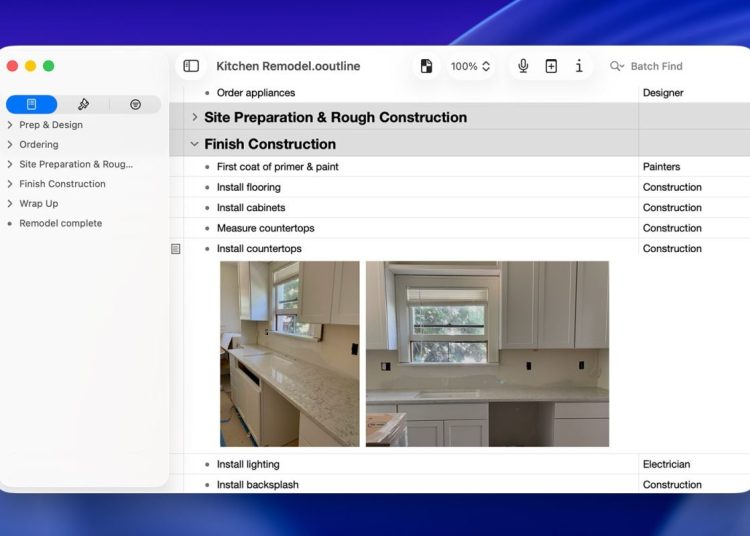The width and height of the screenshot is (750, 536).
Task: Open the 100% zoom level dropdown
Action: (470, 66)
